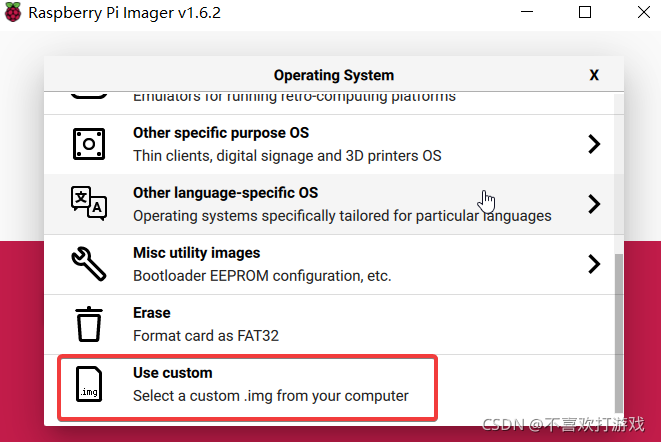Click 'Operating systems specifically tailored' description

pos(342,216)
